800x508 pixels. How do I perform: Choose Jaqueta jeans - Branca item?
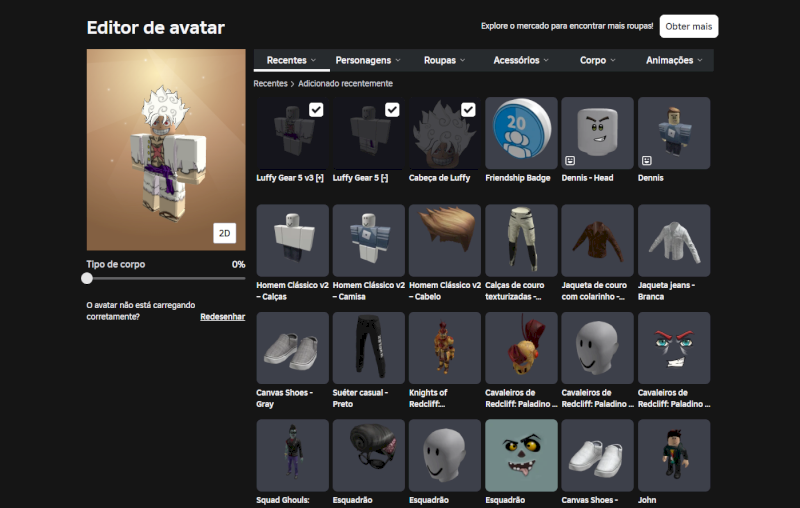673,240
